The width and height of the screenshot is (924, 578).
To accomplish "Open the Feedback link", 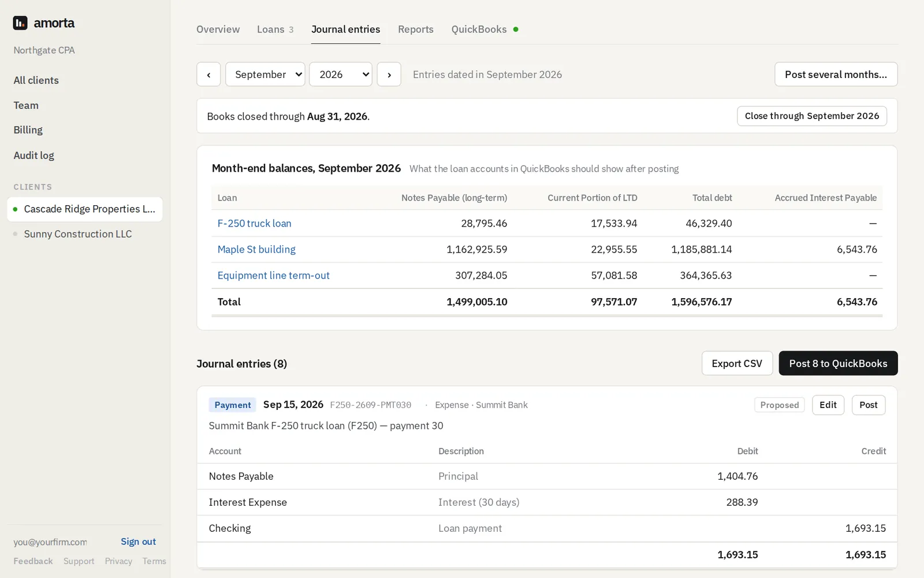I will (x=33, y=561).
